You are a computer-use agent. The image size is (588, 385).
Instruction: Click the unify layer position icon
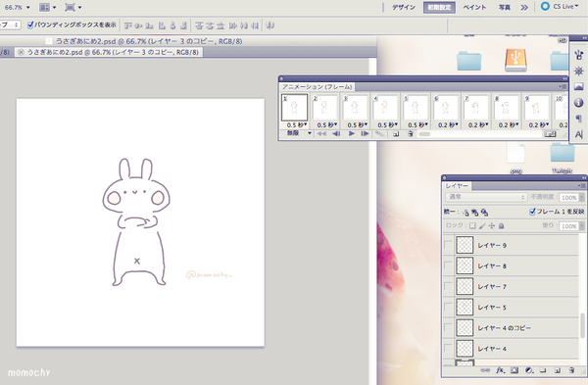[465, 213]
